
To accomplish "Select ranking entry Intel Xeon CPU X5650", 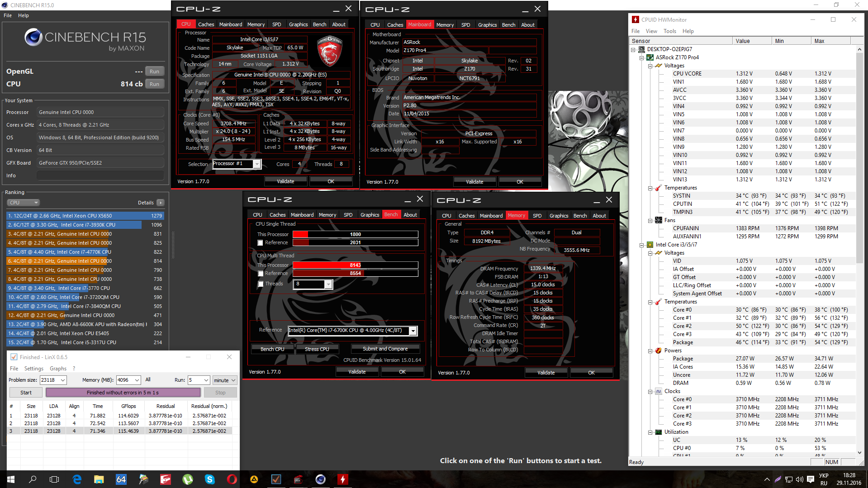I will point(85,216).
